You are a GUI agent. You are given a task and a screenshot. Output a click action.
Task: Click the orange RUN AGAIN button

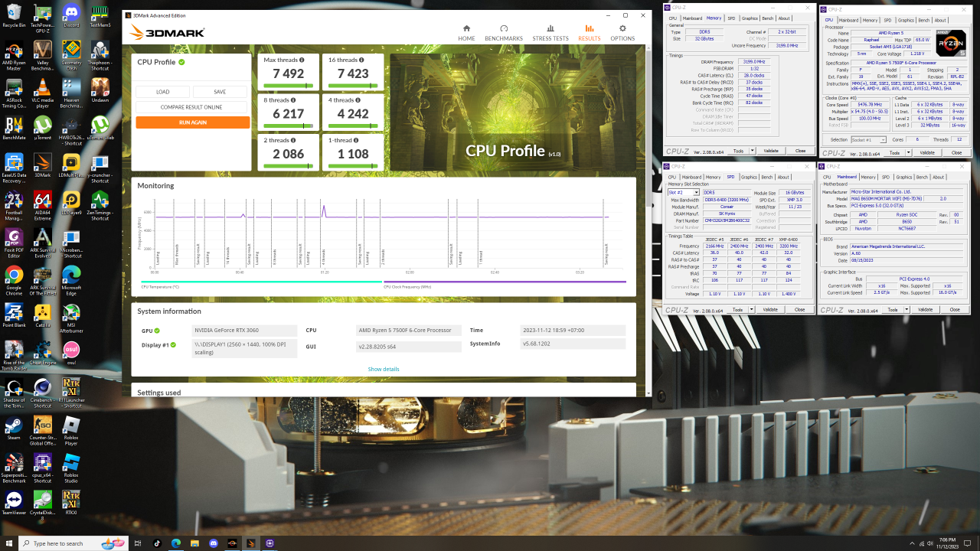click(193, 122)
